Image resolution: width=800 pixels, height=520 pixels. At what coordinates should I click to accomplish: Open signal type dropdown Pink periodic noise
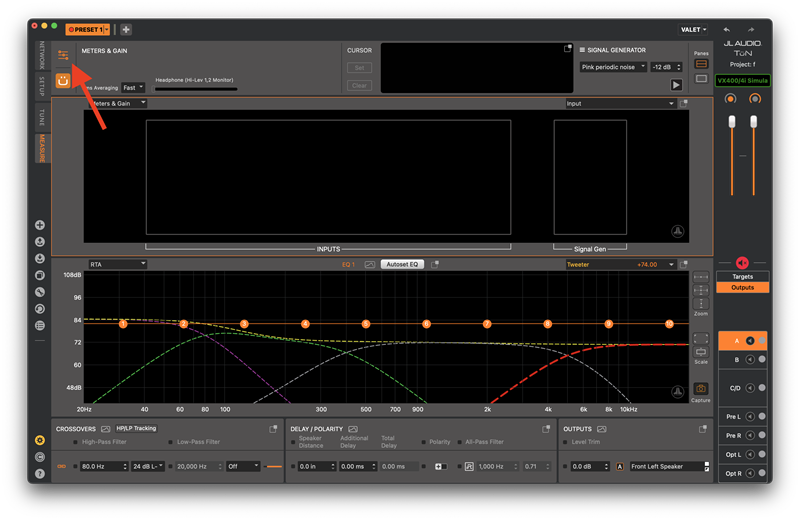(613, 67)
